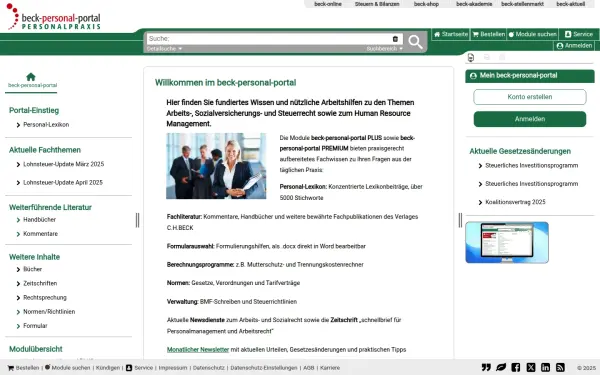Screen dimensions: 600x375
Task: Expand the Detailsuche dropdown
Action: [x=164, y=49]
